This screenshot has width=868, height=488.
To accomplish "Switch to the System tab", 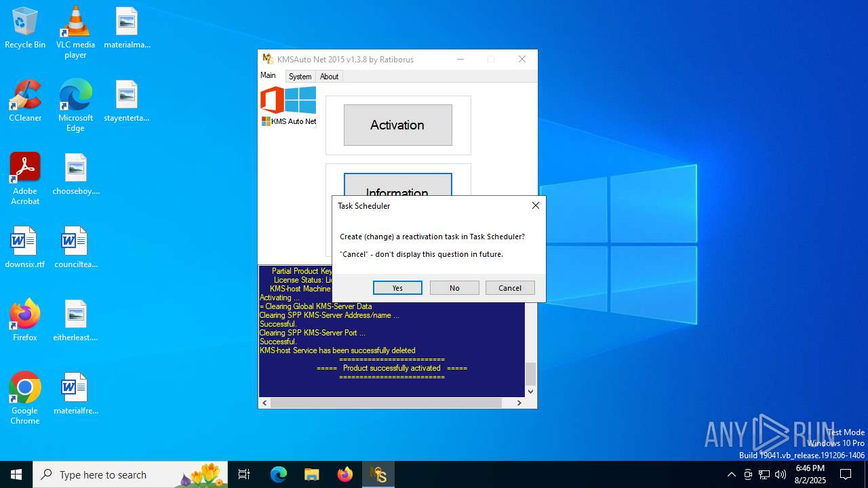I will click(300, 77).
